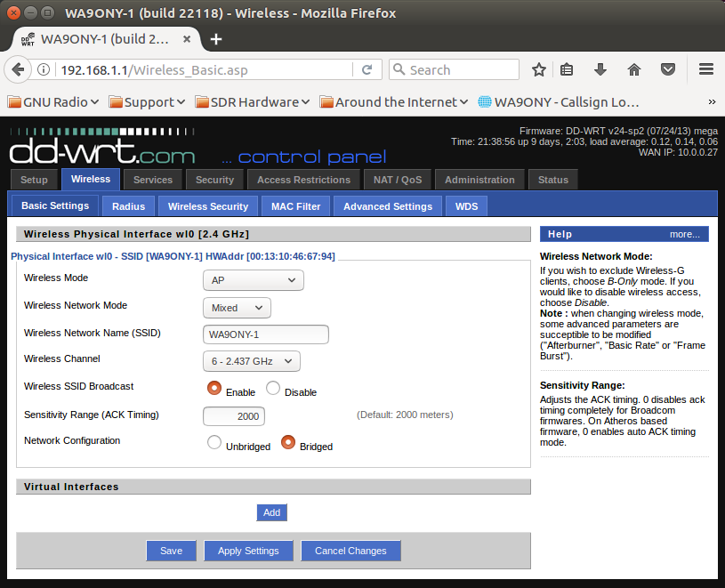Open the WA9ONY Callsign Lookup bookmark
725x588 pixels.
coord(559,101)
